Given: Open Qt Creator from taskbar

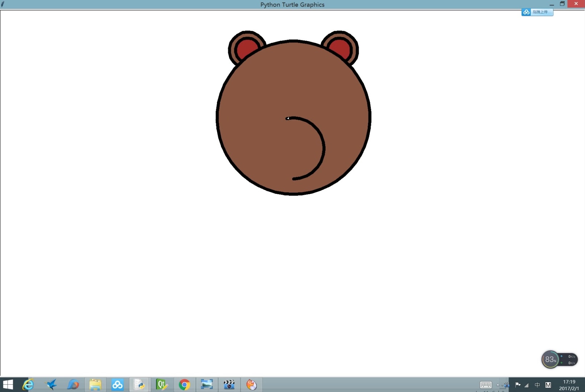Looking at the screenshot, I should click(162, 384).
